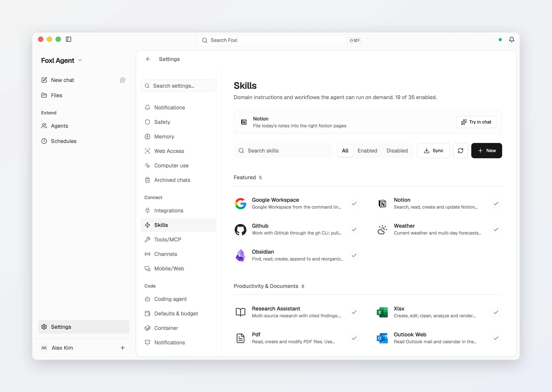
Task: Focus the Search skills field
Action: click(283, 151)
